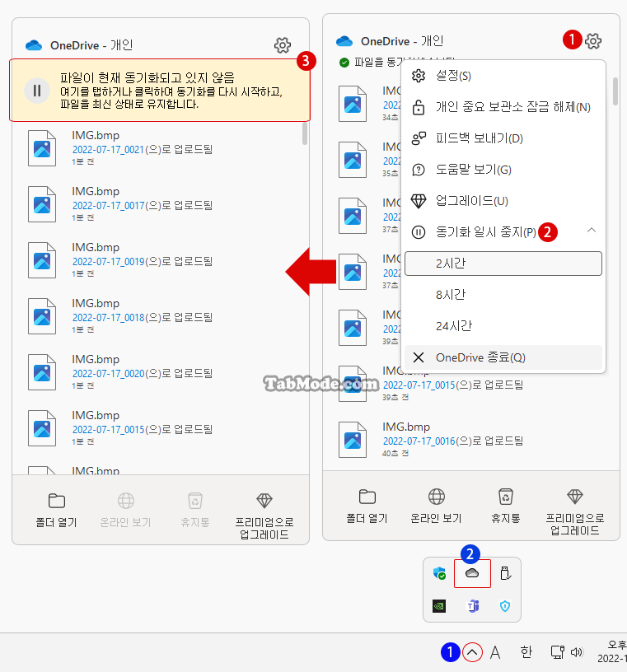Click image file icon for 2022-07-17_0018

[x=42, y=316]
